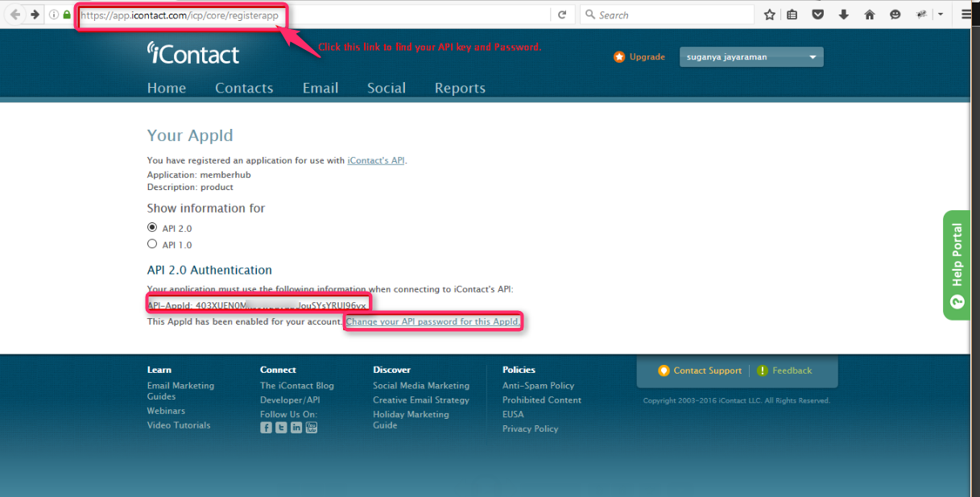The height and width of the screenshot is (497, 980).
Task: Open the Email navigation tab
Action: pos(320,88)
